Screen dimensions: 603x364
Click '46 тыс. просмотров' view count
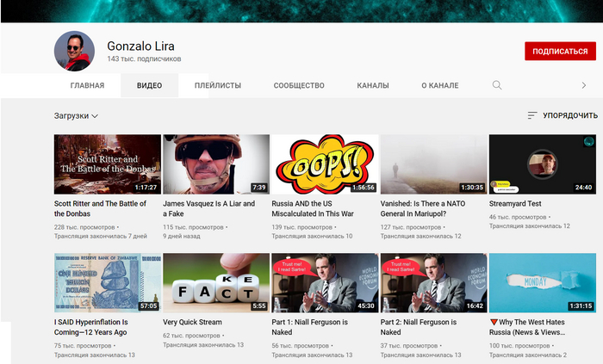pos(518,217)
